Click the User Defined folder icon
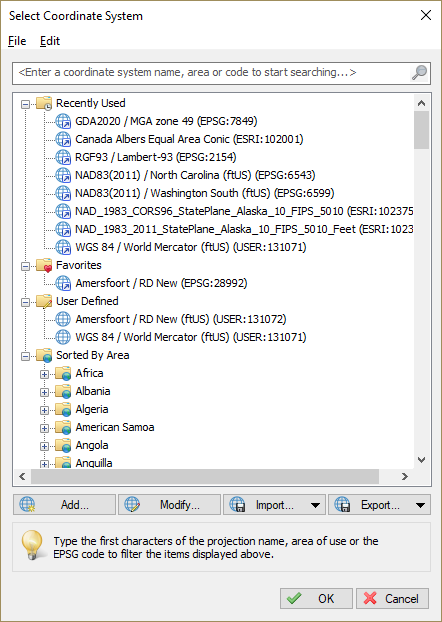442x622 pixels. (x=44, y=301)
